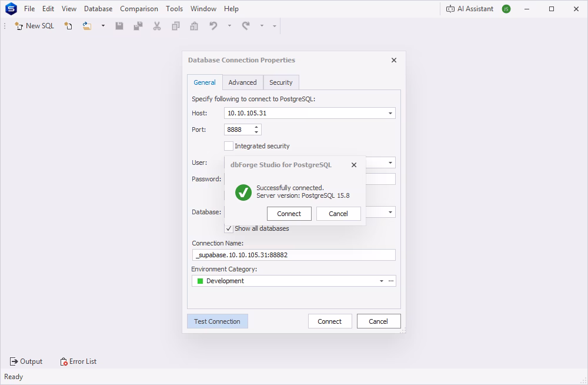Create a New SQL document
The image size is (588, 385).
click(34, 26)
